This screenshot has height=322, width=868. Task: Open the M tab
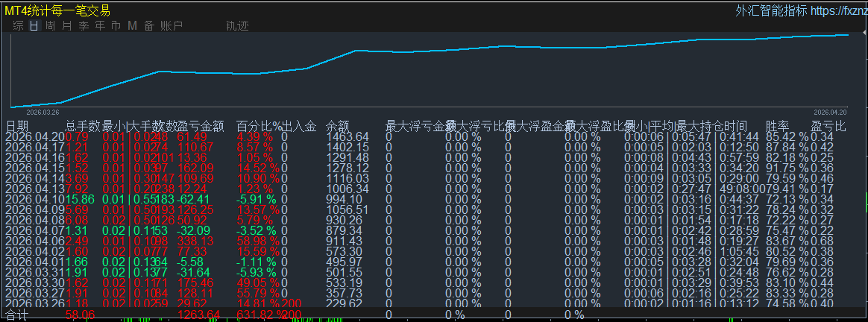click(x=132, y=25)
